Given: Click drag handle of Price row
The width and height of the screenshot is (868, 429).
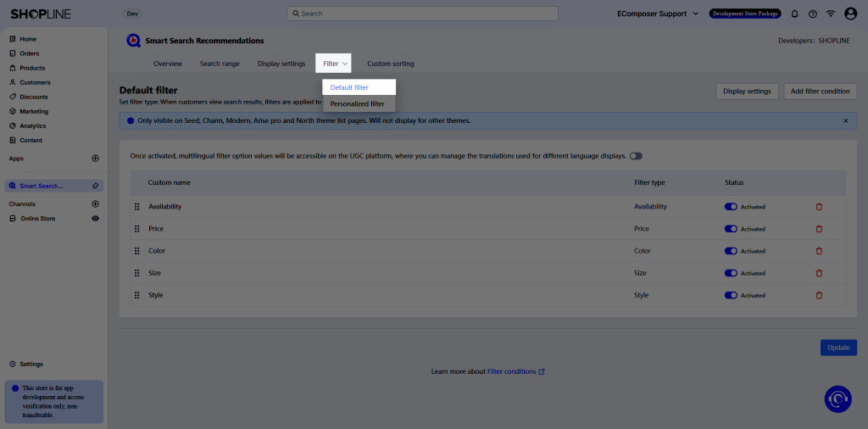Looking at the screenshot, I should (136, 229).
